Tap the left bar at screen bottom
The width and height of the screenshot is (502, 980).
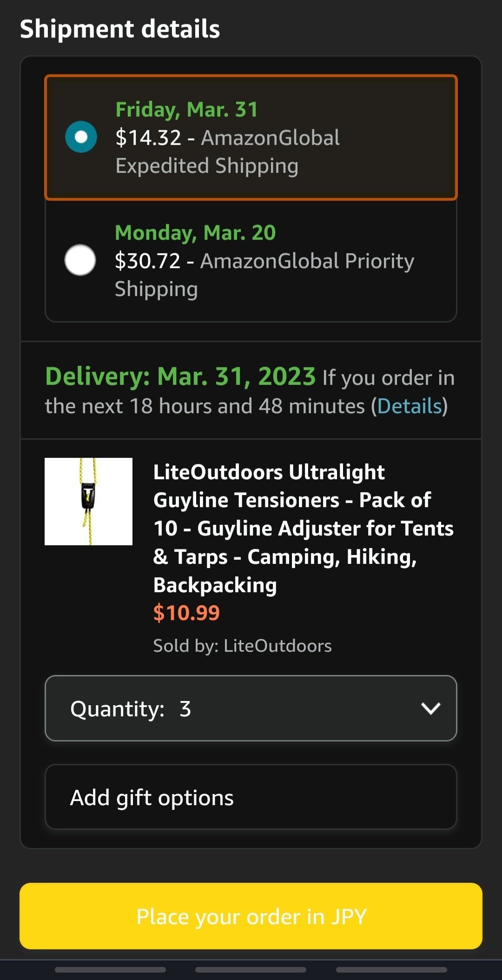pos(110,970)
